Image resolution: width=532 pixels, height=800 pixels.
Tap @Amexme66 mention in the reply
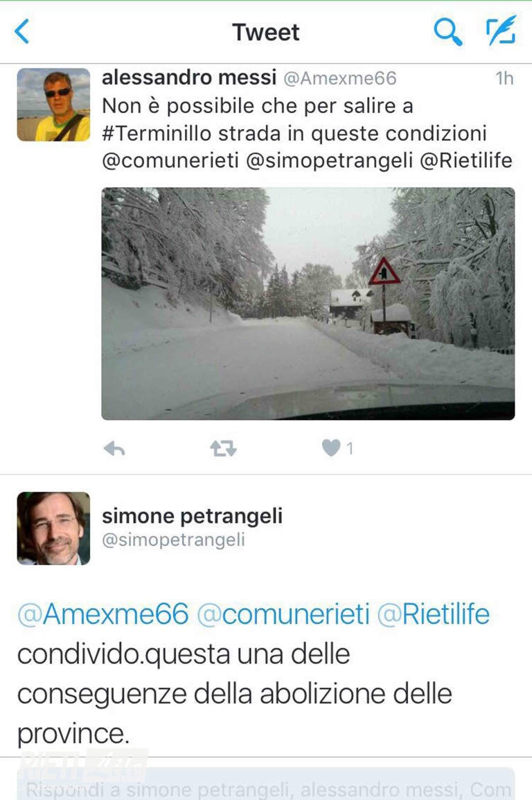coord(103,614)
